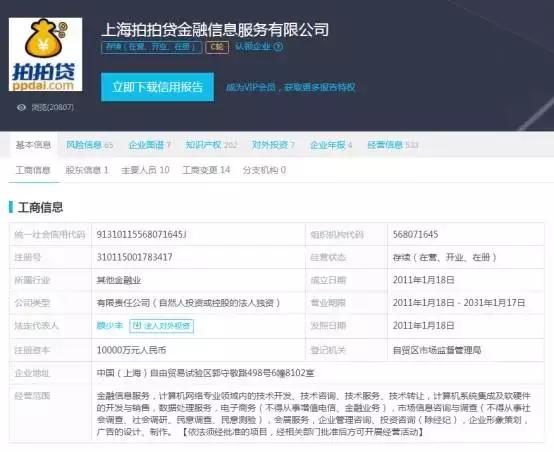The width and height of the screenshot is (554, 452).
Task: Click business term 2011年1月18日 - 2031年1月17日
Action: [459, 303]
